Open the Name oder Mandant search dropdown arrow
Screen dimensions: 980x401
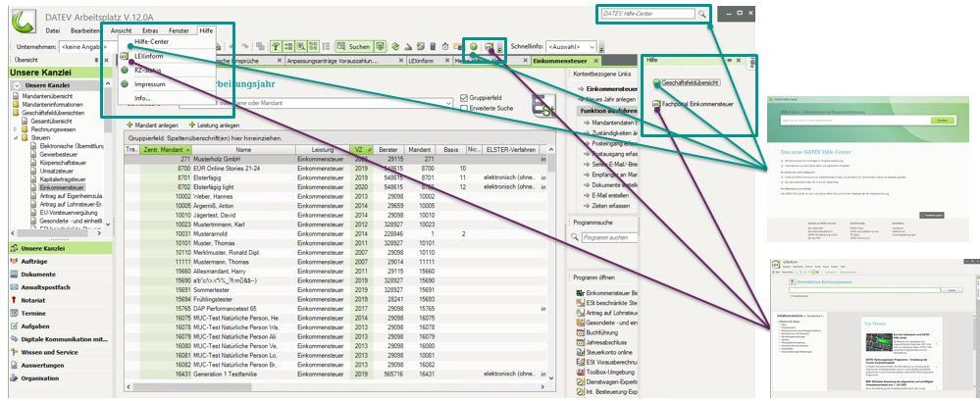(x=448, y=103)
